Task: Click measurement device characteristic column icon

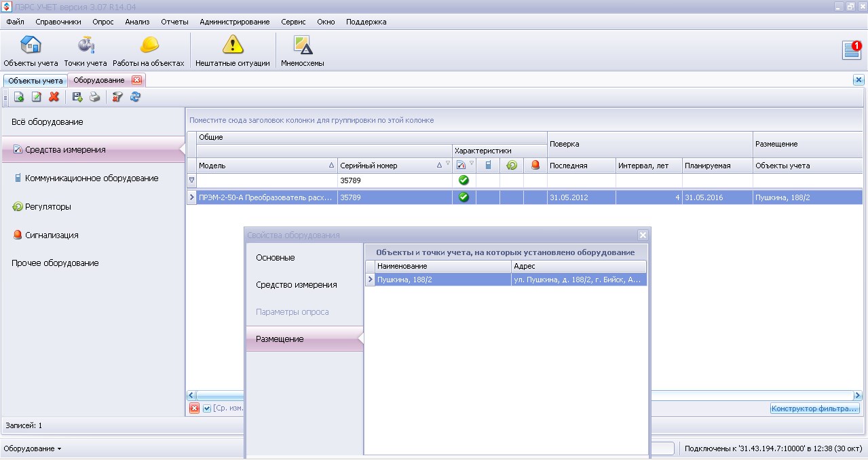Action: tap(461, 165)
